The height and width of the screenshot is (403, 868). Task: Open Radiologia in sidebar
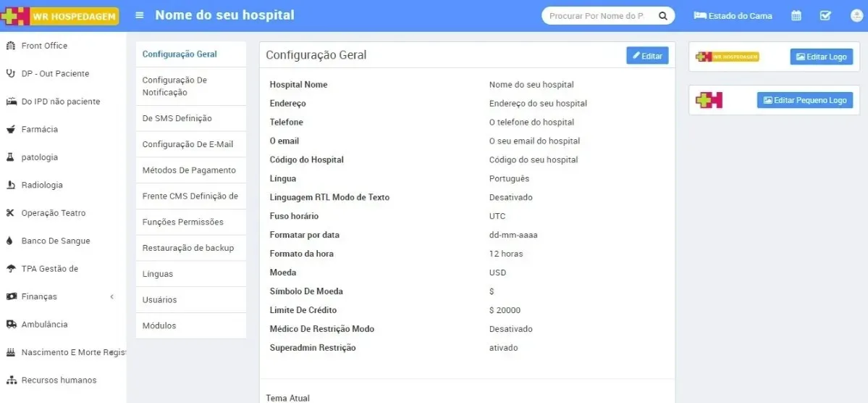tap(42, 185)
